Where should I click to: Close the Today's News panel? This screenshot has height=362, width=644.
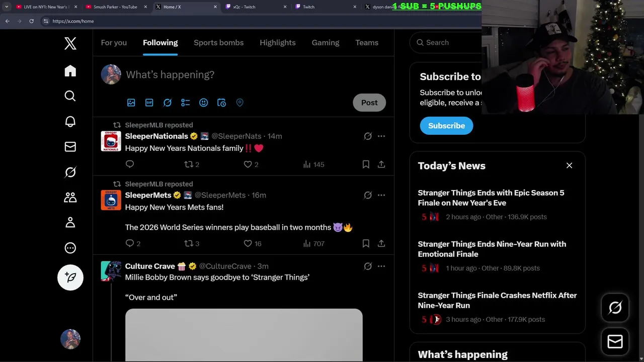(570, 165)
